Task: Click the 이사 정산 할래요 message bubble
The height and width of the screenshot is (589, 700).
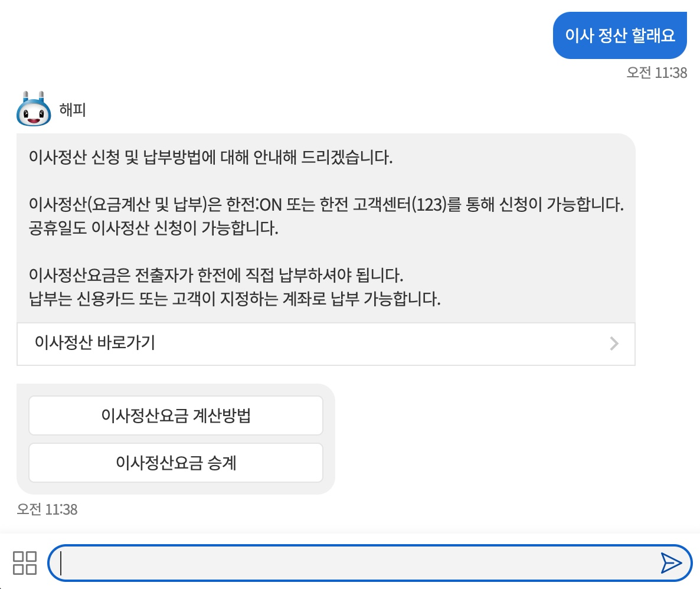Action: (620, 35)
